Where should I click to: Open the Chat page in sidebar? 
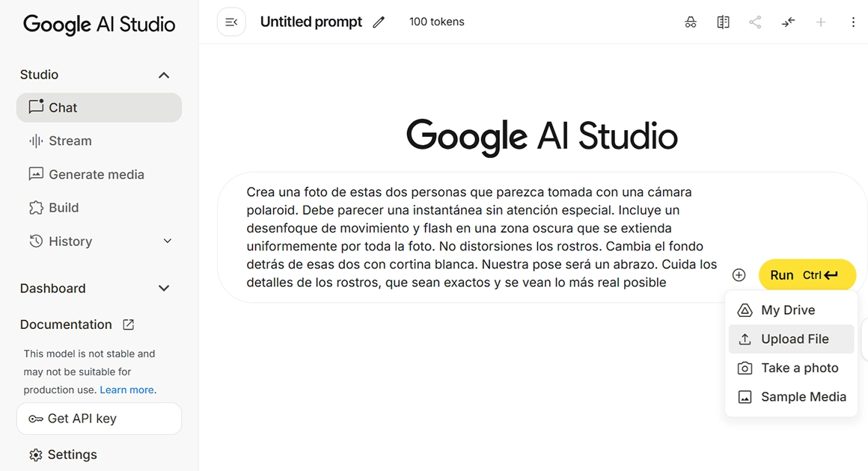point(99,108)
